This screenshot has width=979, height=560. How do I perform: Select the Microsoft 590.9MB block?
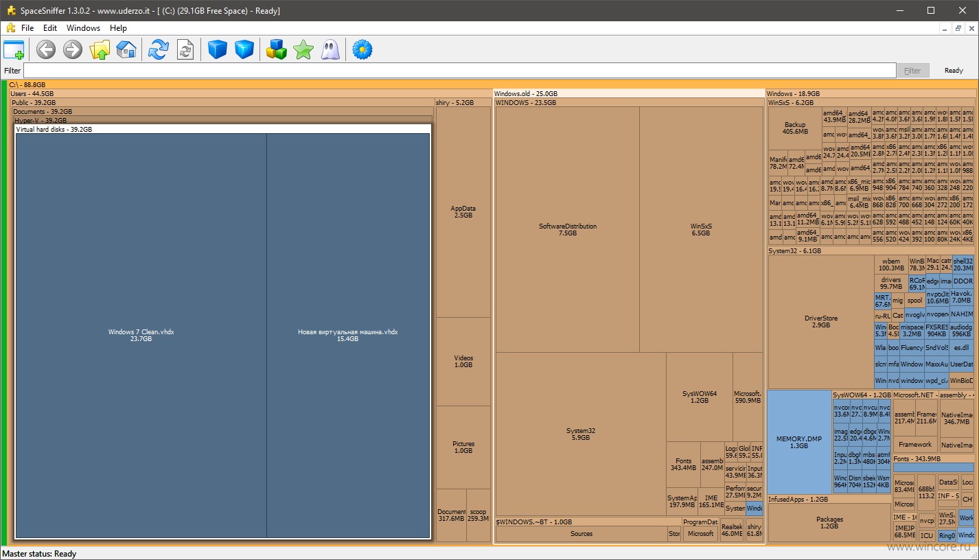coord(748,397)
